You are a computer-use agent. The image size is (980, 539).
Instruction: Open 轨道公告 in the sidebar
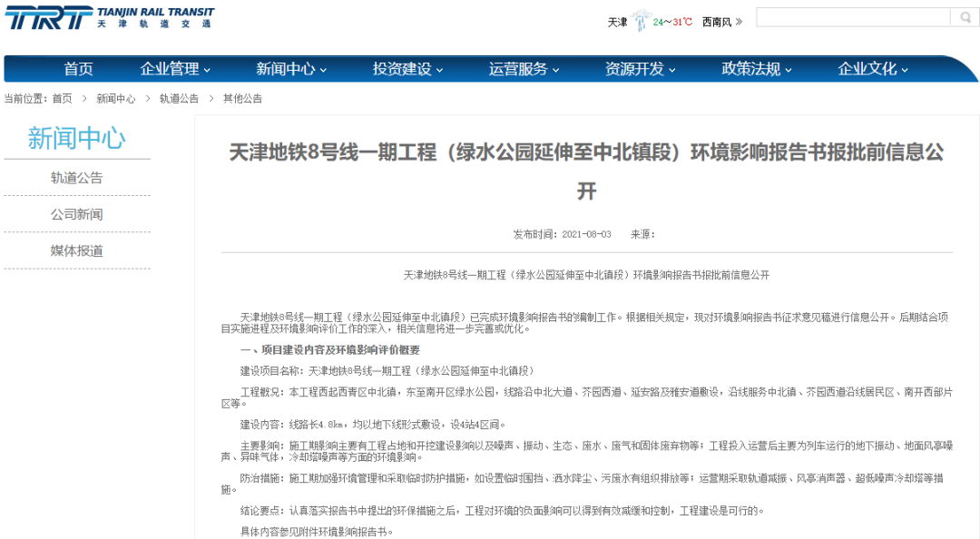click(x=75, y=180)
